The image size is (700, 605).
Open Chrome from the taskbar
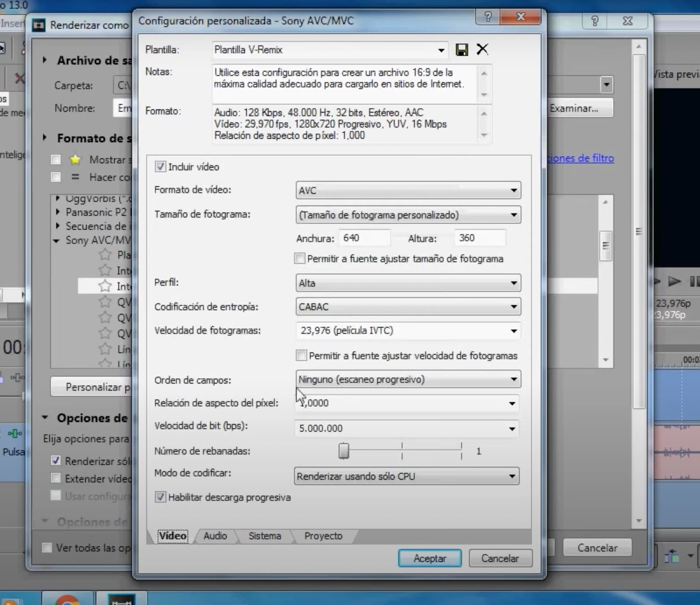(x=67, y=600)
